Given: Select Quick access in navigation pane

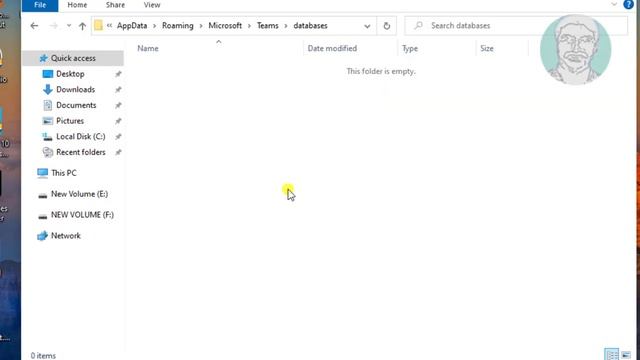Looking at the screenshot, I should [x=73, y=58].
